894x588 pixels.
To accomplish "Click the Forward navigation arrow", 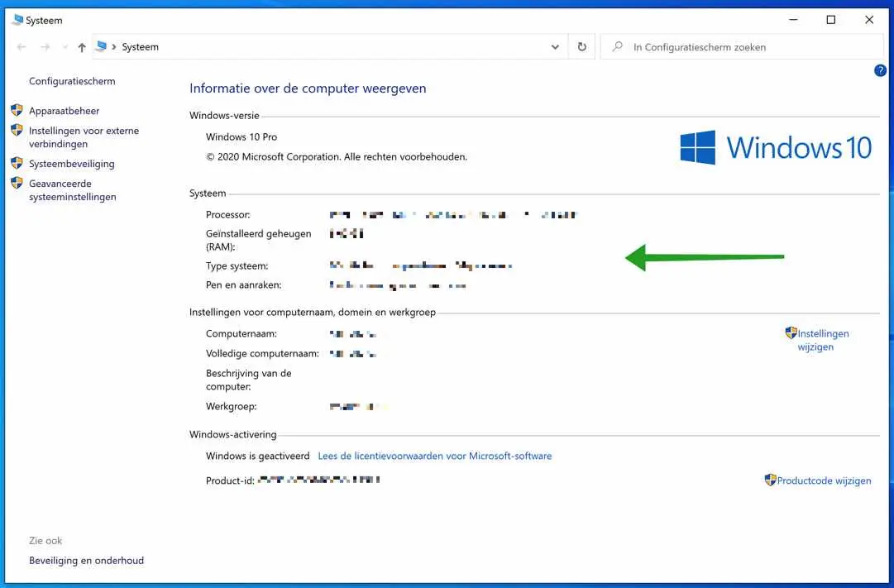I will coord(45,47).
